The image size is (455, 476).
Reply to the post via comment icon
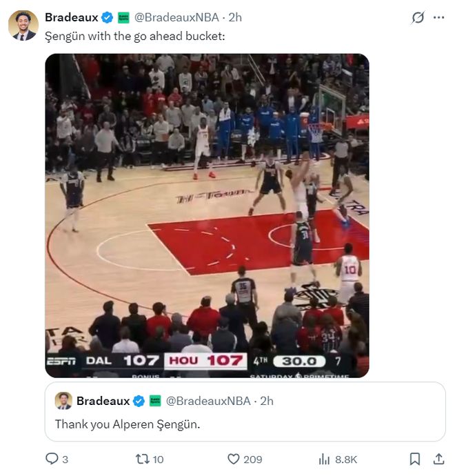[x=52, y=459]
